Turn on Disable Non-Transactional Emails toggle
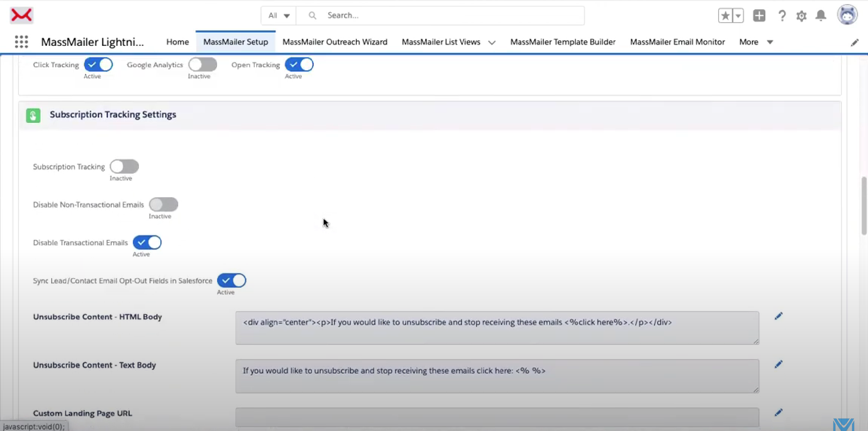Viewport: 868px width, 431px height. [x=164, y=205]
